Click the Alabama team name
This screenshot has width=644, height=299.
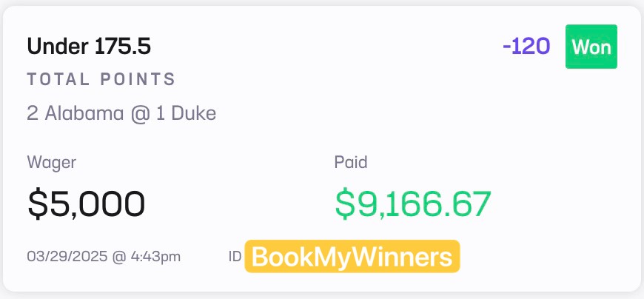pos(84,113)
